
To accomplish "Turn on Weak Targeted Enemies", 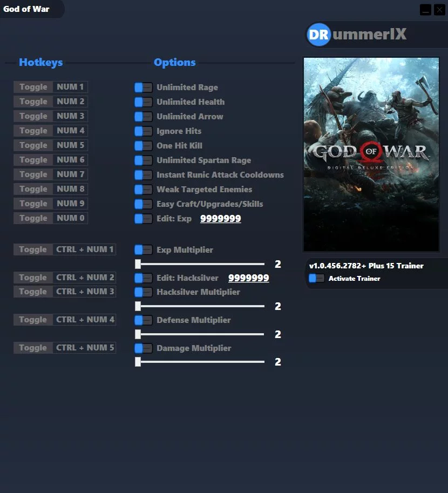I will point(144,190).
